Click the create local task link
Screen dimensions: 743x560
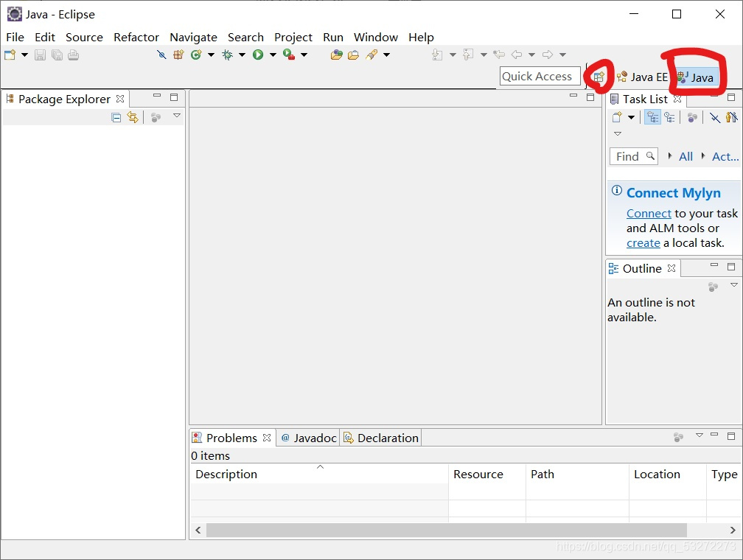coord(643,242)
